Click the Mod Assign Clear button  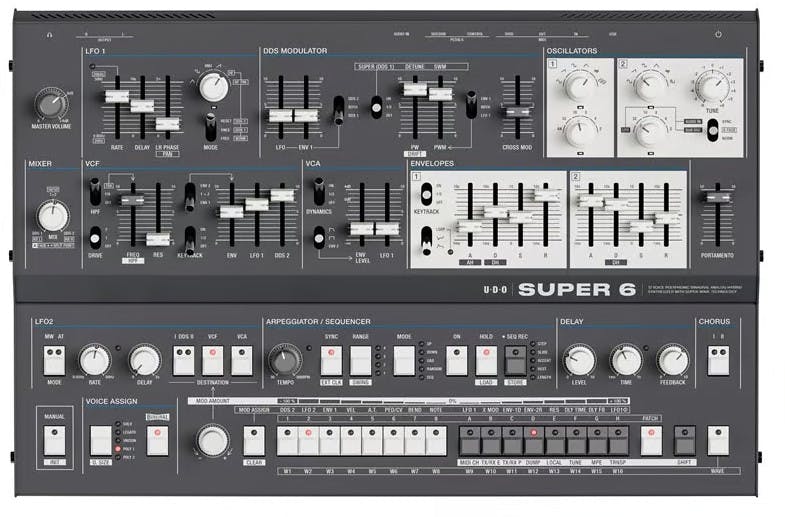coord(254,440)
